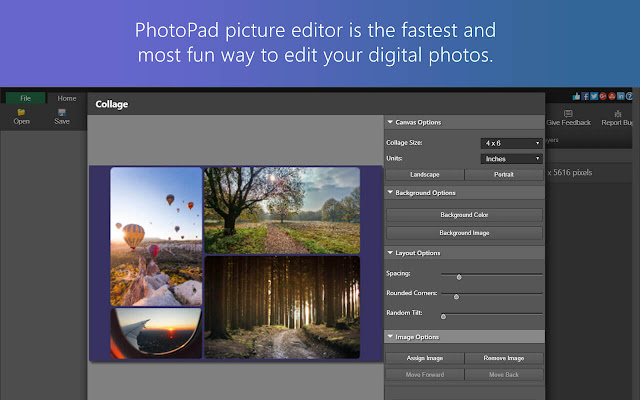Click the LinkedIn share icon
Viewport: 640px width, 400px height.
[621, 96]
